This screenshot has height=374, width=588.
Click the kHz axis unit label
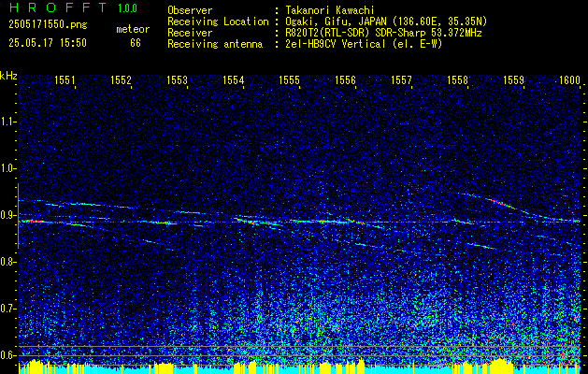point(8,76)
